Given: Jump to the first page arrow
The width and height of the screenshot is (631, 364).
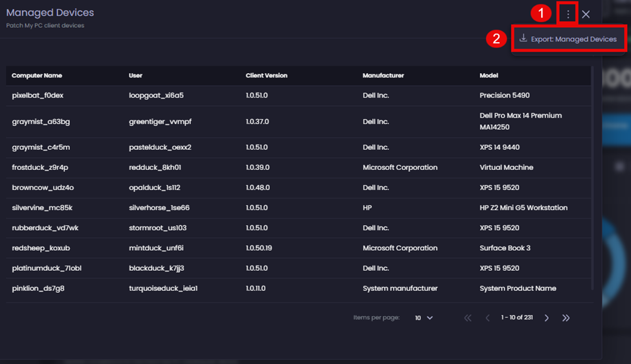Looking at the screenshot, I should [468, 317].
